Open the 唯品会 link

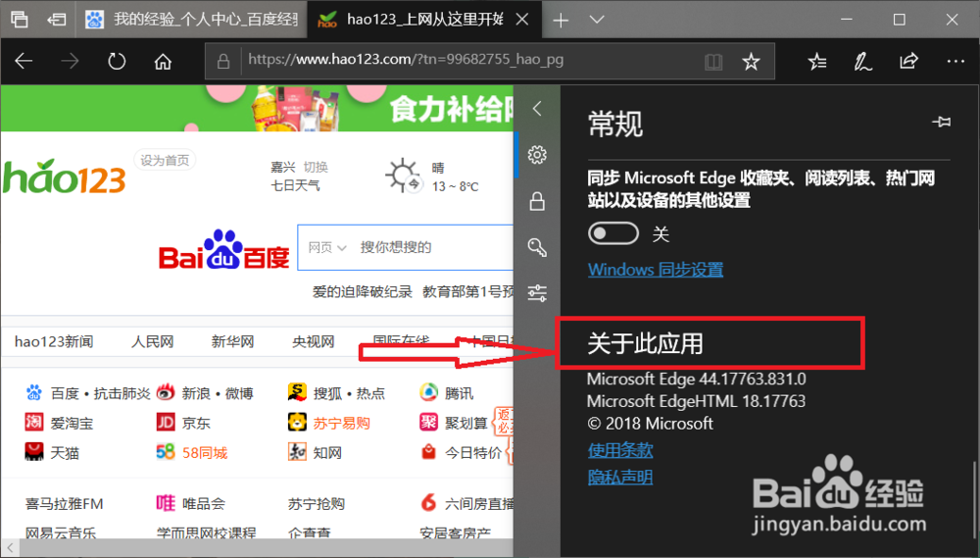[x=203, y=504]
